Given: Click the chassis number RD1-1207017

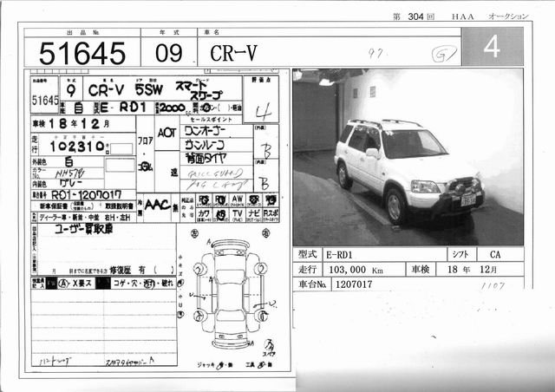Looking at the screenshot, I should pyautogui.click(x=87, y=195).
